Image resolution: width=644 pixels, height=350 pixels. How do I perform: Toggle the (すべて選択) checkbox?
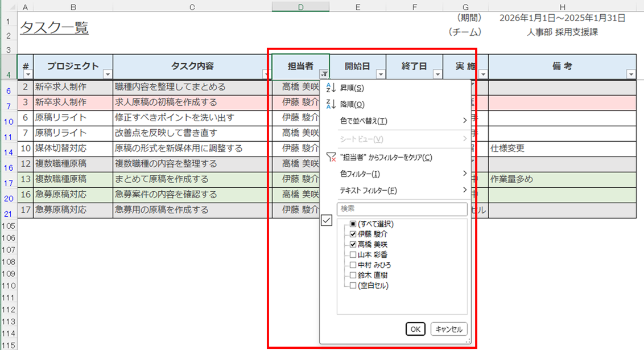(353, 224)
